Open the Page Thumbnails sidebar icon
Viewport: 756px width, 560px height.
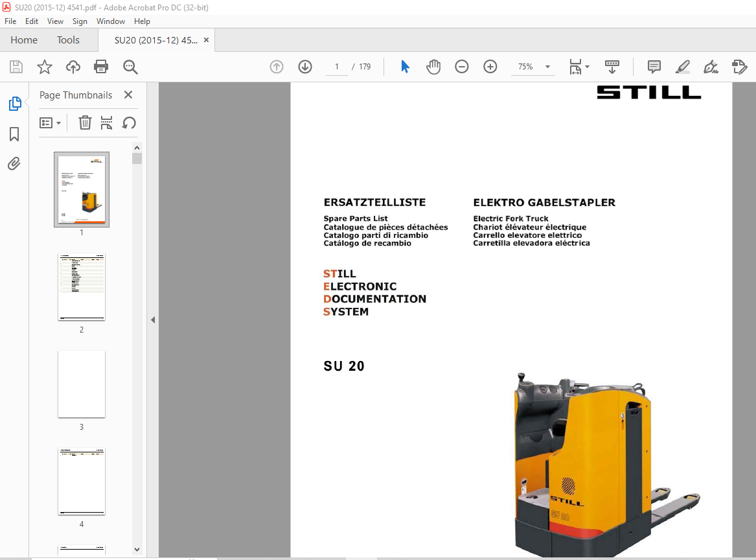click(14, 103)
